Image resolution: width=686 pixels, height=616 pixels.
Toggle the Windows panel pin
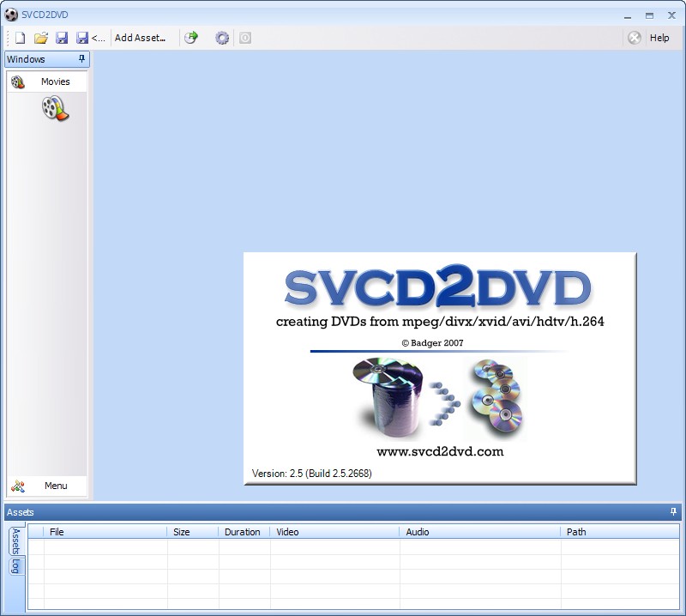click(x=81, y=58)
